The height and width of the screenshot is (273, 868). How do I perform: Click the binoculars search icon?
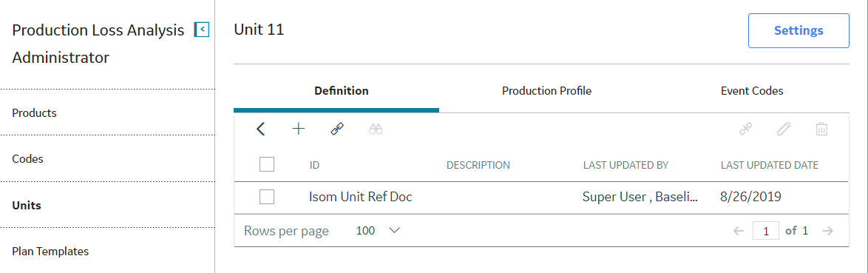(376, 129)
